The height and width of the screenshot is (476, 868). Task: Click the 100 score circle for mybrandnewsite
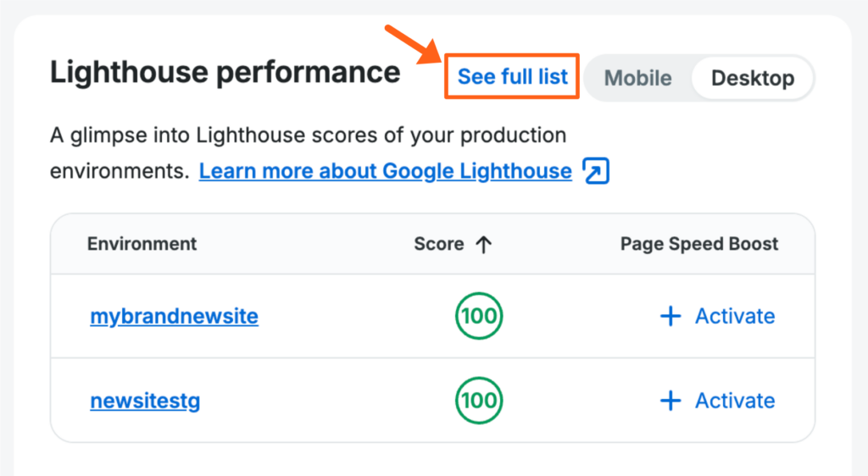pos(479,317)
